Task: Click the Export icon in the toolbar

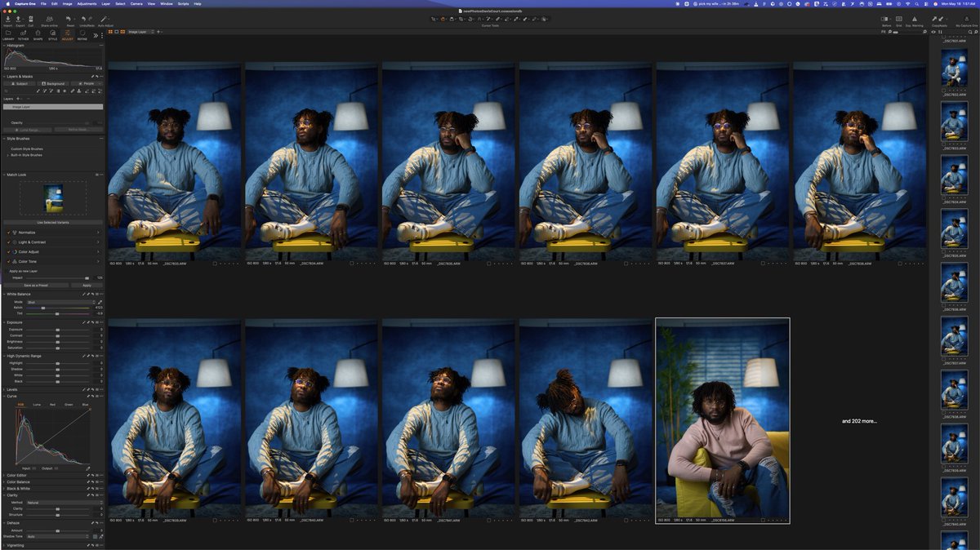Action: click(20, 19)
